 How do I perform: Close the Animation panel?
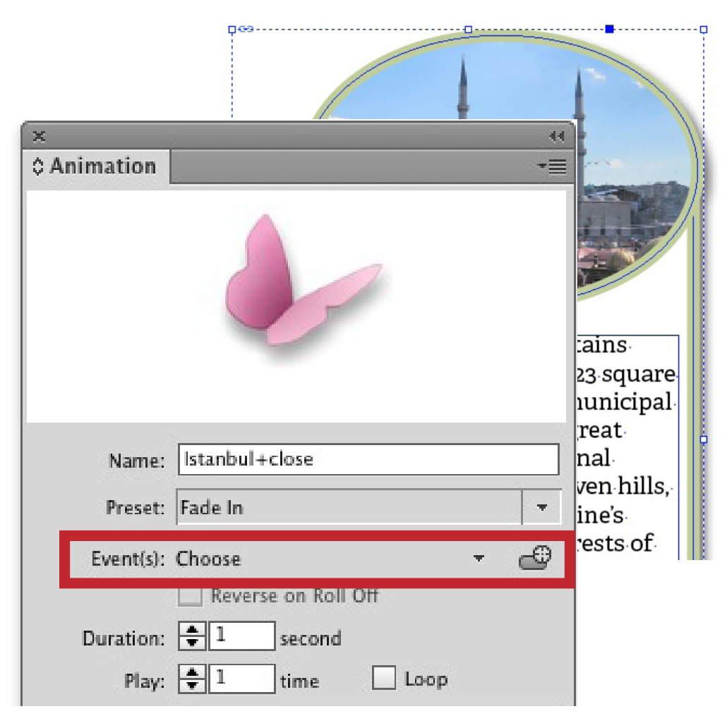click(x=39, y=136)
